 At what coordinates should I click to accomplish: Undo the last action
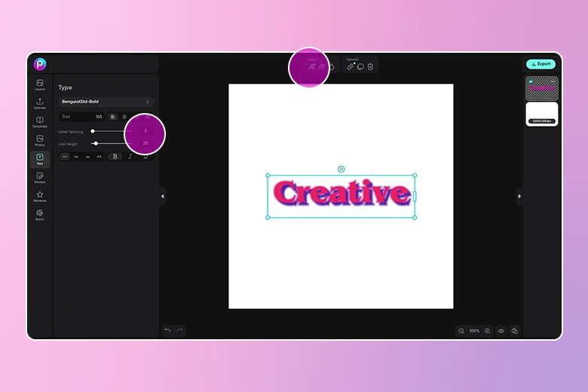[x=167, y=330]
